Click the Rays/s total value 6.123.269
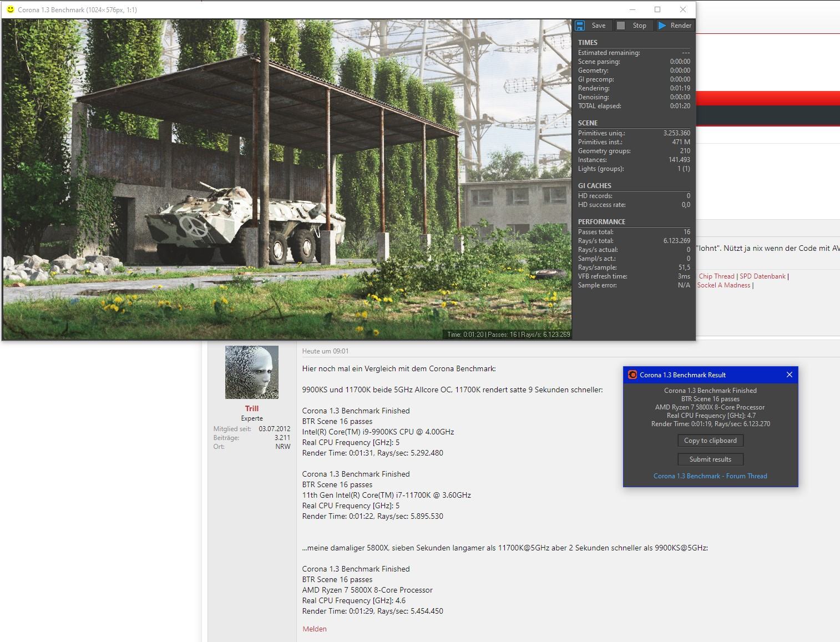 coord(677,241)
